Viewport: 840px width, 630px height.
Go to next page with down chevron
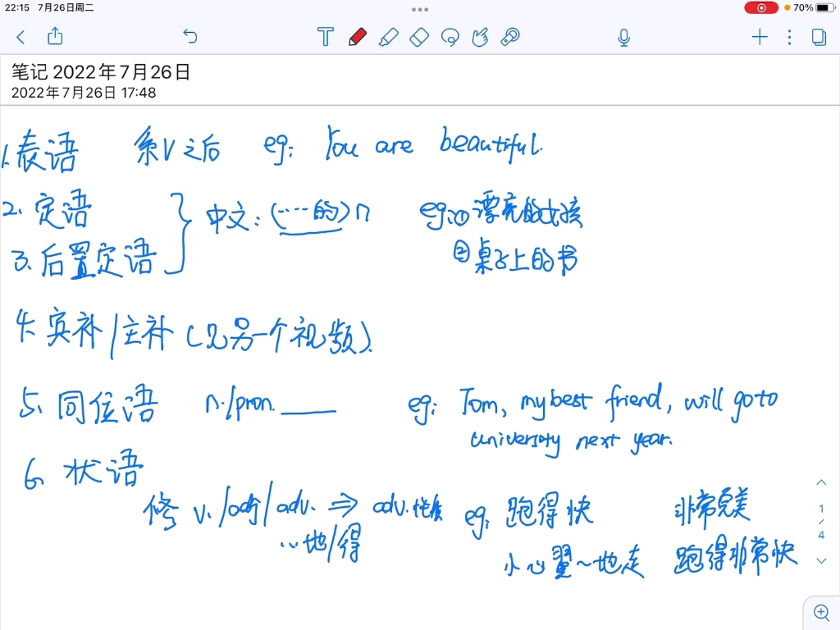(x=821, y=561)
